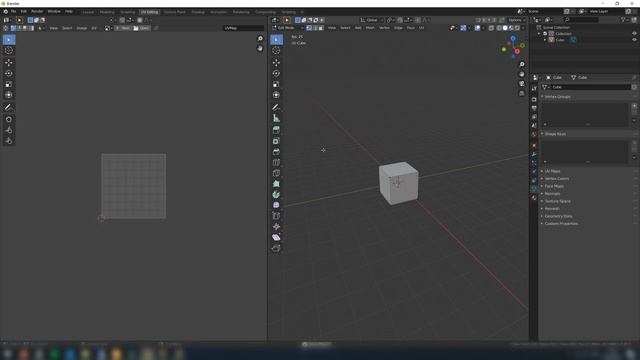Select the UV editor Scale tool
This screenshot has width=640, height=360.
(x=9, y=84)
